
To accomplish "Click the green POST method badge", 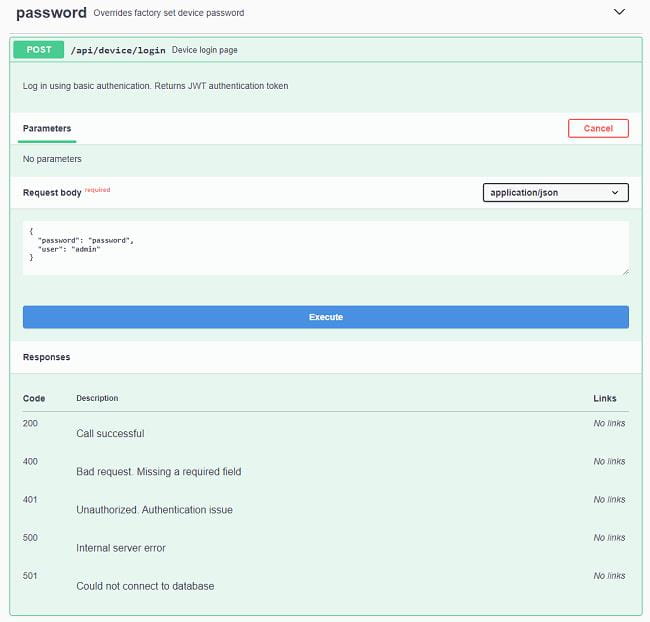I will tap(39, 49).
